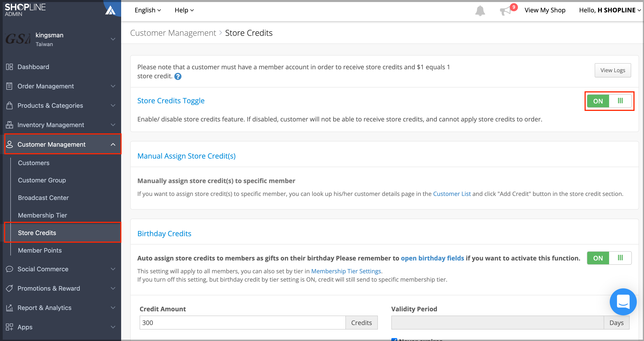Click the notification bell icon
Image resolution: width=644 pixels, height=341 pixels.
pyautogui.click(x=480, y=11)
